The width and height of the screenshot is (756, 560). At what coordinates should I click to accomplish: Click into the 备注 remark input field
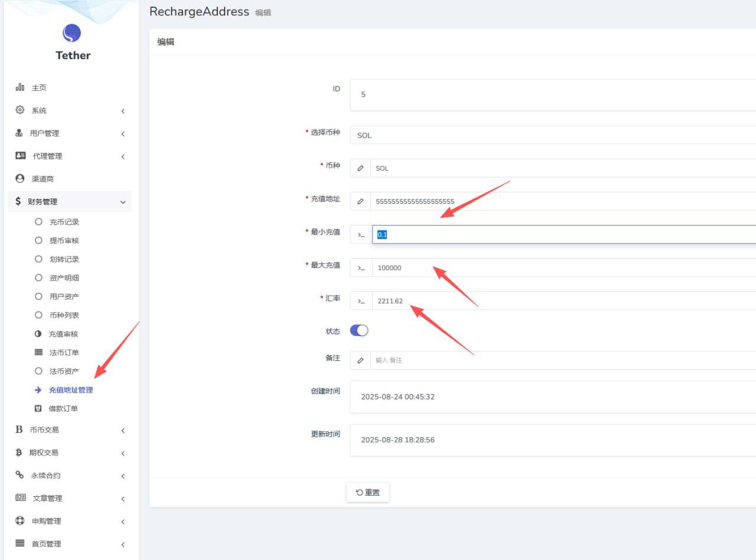[561, 360]
